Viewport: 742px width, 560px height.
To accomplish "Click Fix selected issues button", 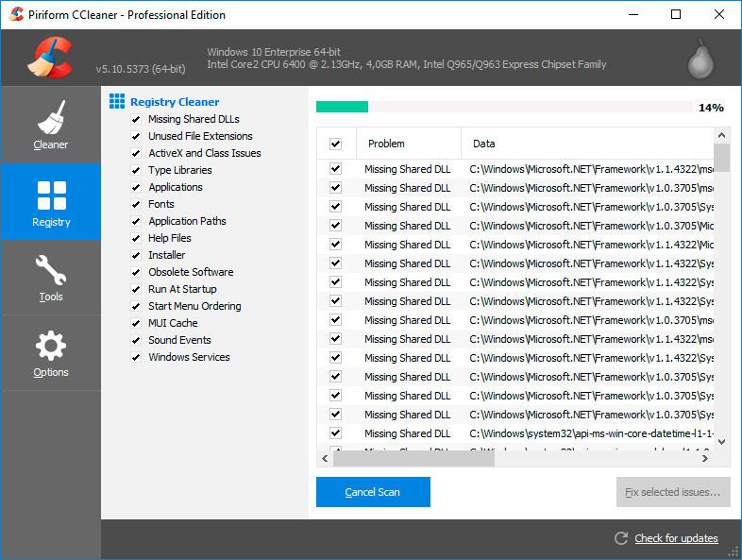I will 673,492.
